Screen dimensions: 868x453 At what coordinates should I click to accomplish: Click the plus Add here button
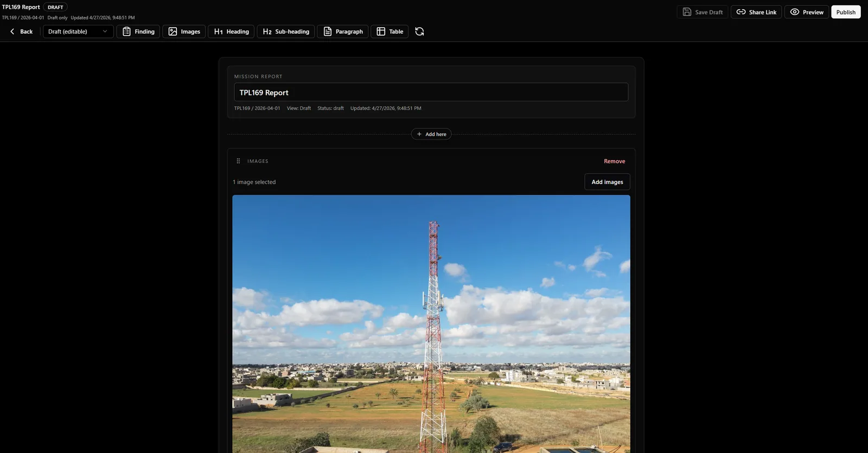point(431,134)
